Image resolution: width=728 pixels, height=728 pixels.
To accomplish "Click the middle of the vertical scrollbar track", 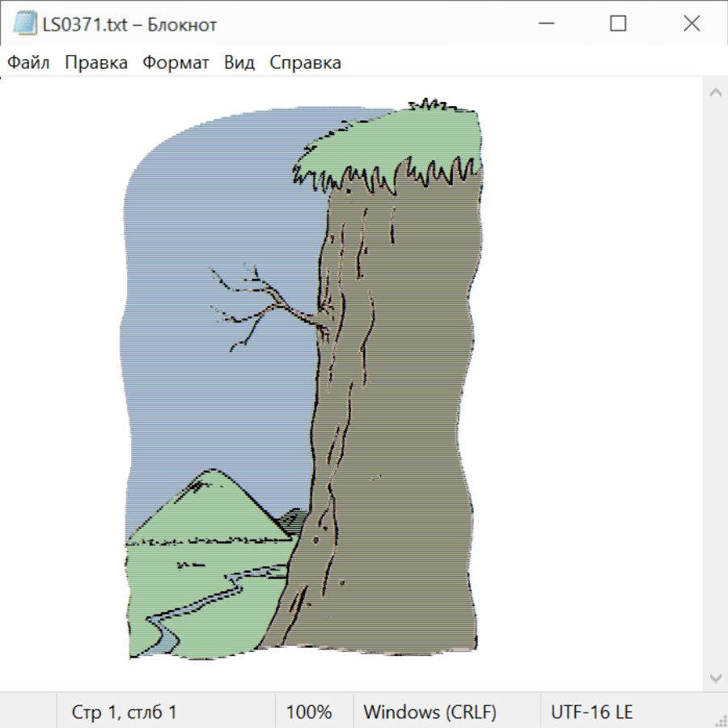I will click(715, 384).
